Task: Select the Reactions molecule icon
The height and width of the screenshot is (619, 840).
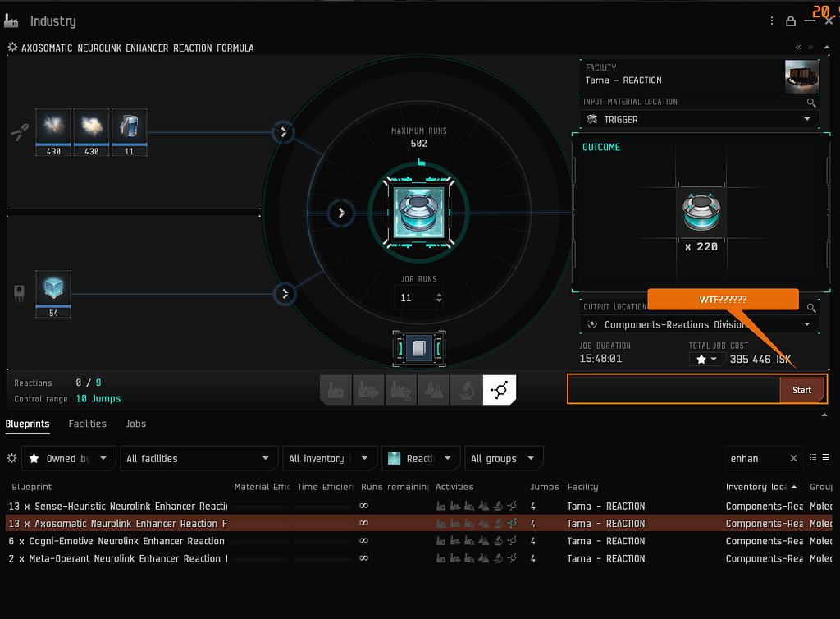Action: (499, 390)
